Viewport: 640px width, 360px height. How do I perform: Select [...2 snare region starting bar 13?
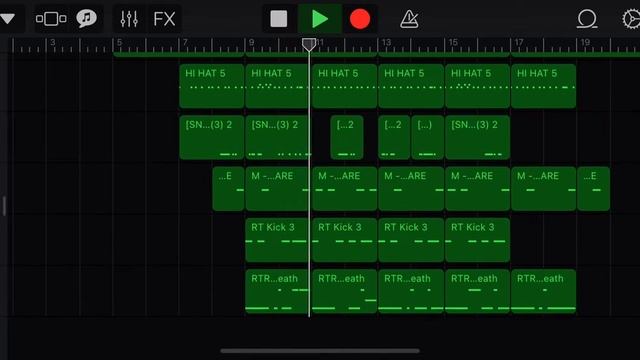[394, 138]
